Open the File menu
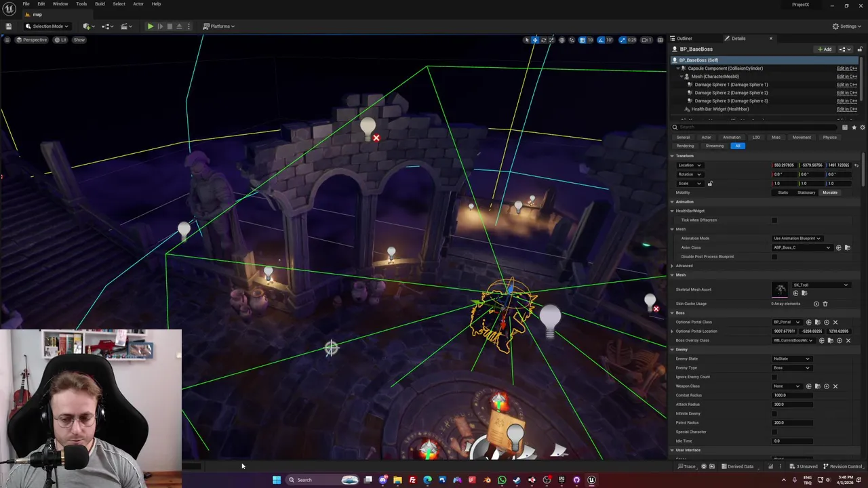Viewport: 868px width, 488px height. tap(26, 4)
